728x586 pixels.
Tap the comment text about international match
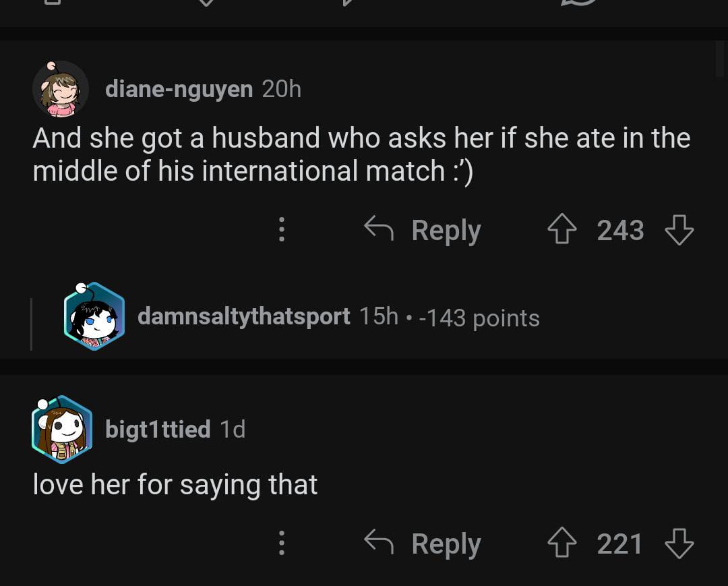[361, 154]
